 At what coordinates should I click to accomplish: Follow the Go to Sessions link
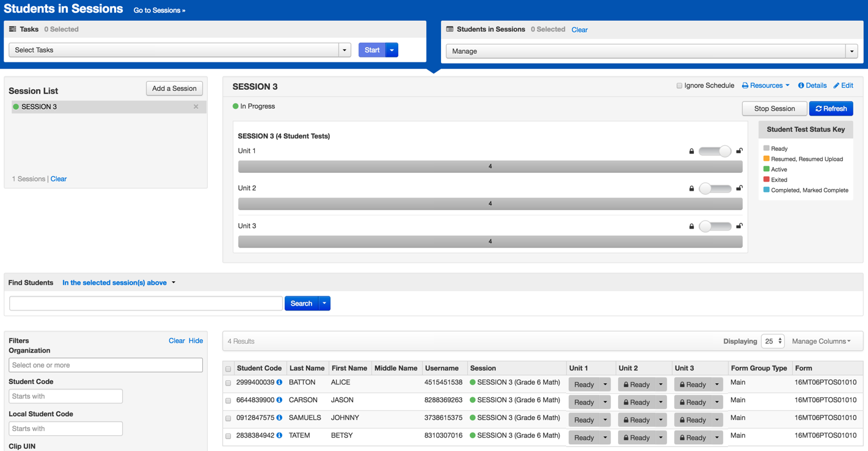(159, 10)
